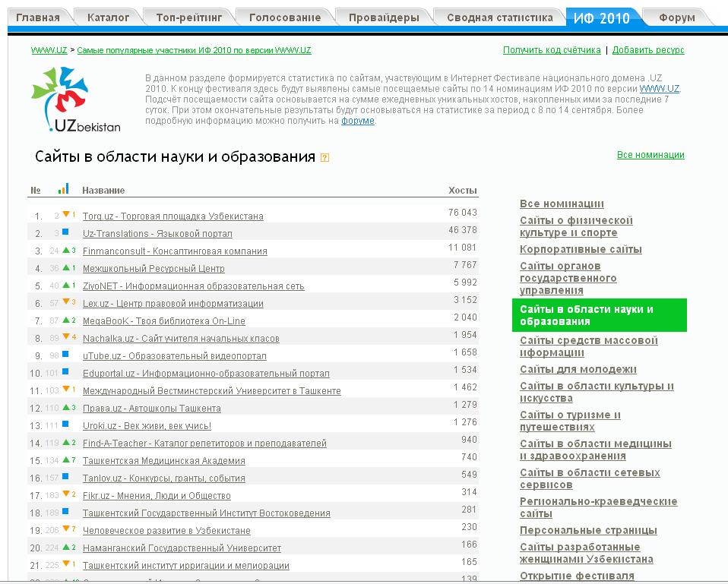The width and height of the screenshot is (728, 584).
Task: Select Сайты в области медицины и здравоохранения
Action: 596,450
